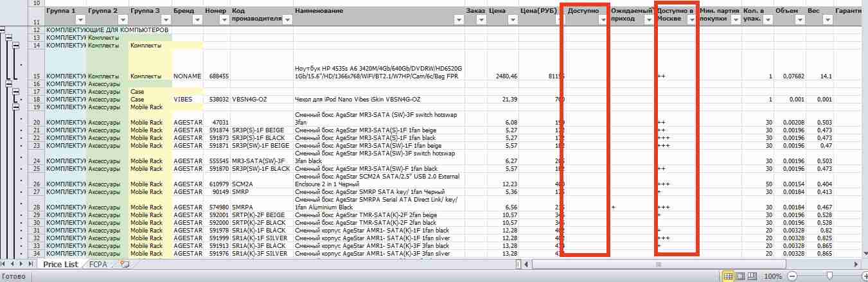The image size is (868, 282).
Task: Go to previous sheet with navigation arrow
Action: (13, 264)
